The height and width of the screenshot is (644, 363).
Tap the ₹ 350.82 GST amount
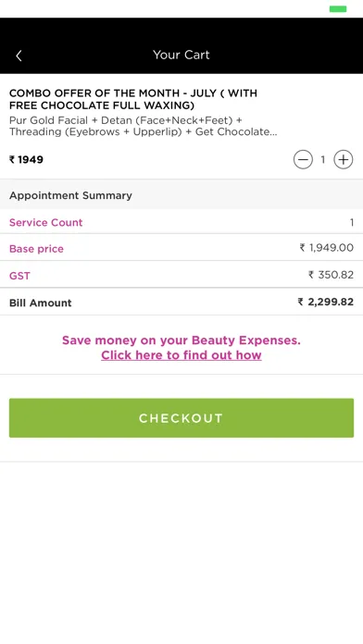tap(331, 275)
